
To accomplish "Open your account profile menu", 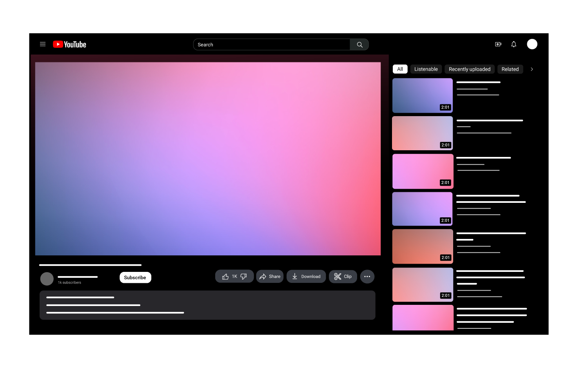I will pos(532,44).
